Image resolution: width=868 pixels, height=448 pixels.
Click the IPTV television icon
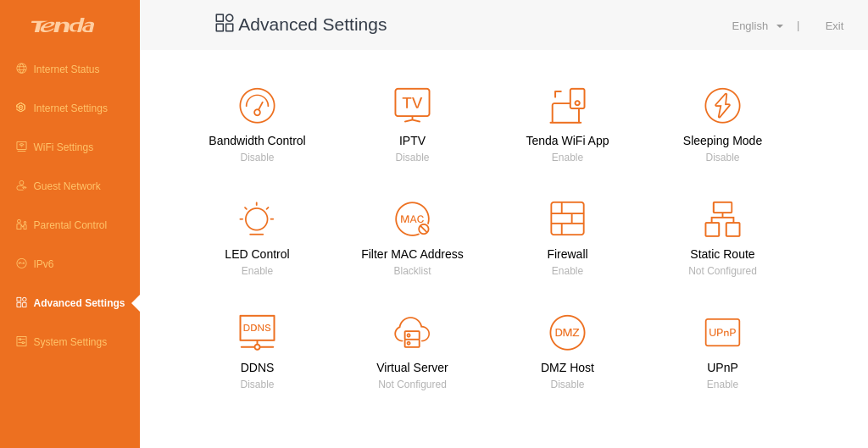(x=412, y=105)
